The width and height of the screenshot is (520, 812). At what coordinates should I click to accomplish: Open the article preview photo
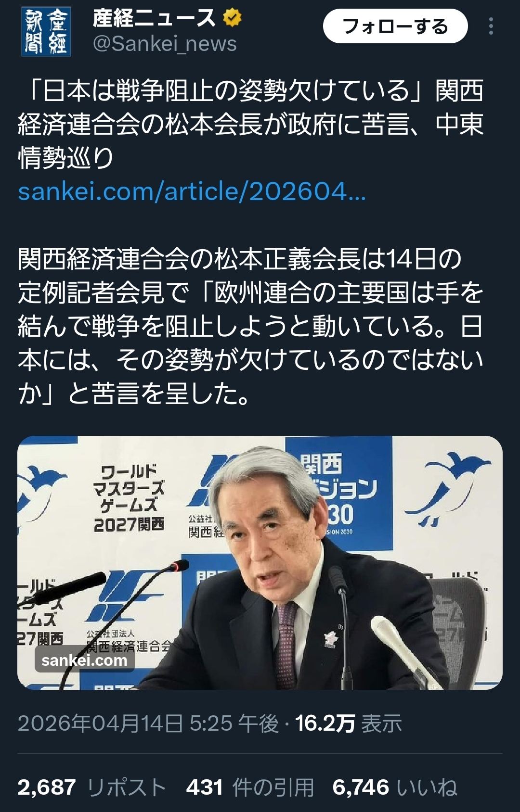point(260,562)
